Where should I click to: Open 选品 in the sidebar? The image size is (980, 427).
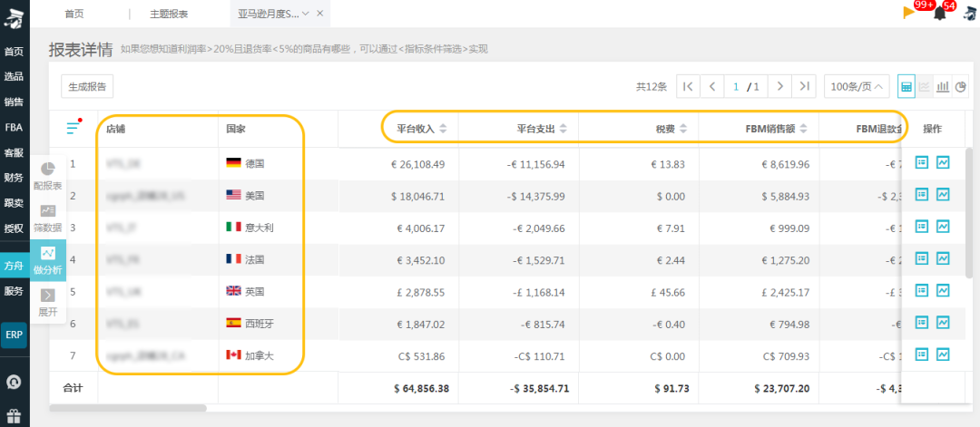14,76
